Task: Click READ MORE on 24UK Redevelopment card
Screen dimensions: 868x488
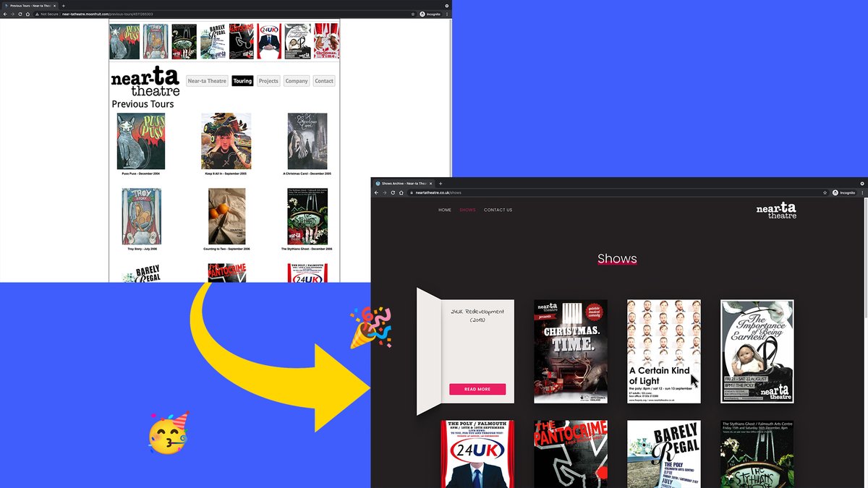Action: [x=477, y=389]
